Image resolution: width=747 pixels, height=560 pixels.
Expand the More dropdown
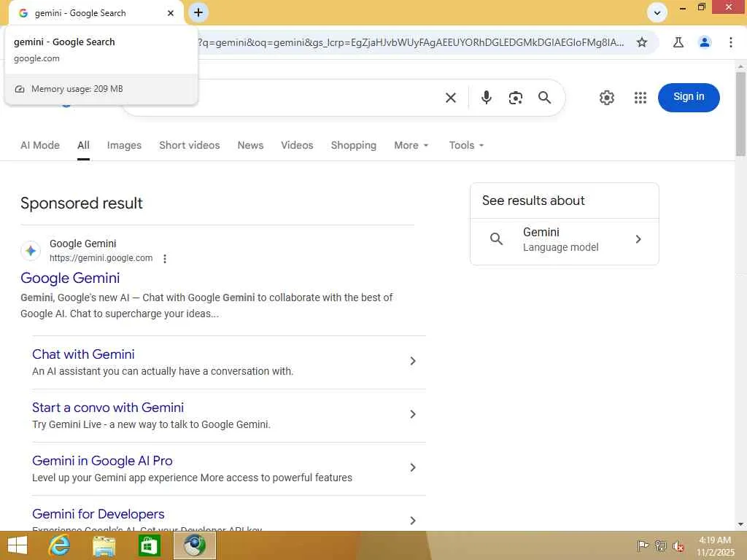(411, 145)
